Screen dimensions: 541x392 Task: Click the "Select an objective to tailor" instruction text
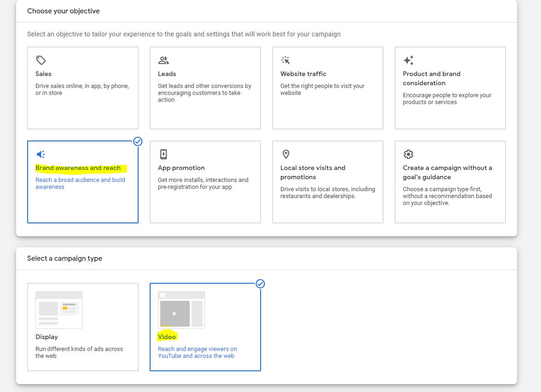pyautogui.click(x=184, y=34)
